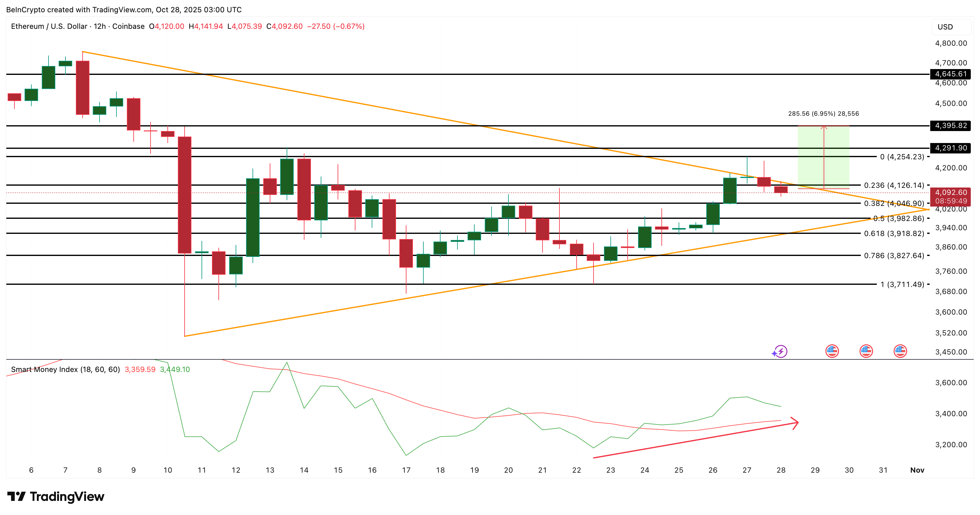
Task: Select the Coinbase exchange label
Action: click(128, 27)
